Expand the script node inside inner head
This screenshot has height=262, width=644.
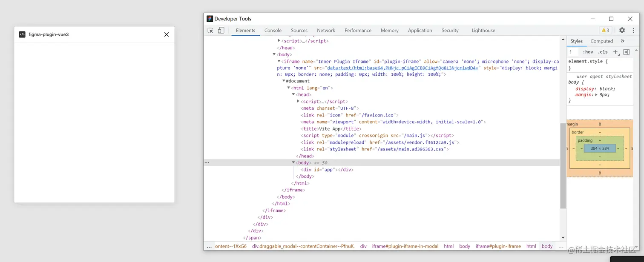(298, 101)
